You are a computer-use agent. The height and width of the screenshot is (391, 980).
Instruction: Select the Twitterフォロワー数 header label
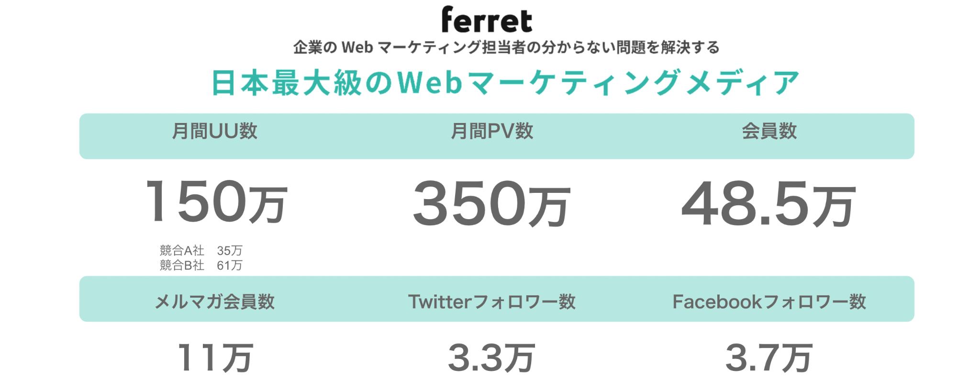pos(491,302)
